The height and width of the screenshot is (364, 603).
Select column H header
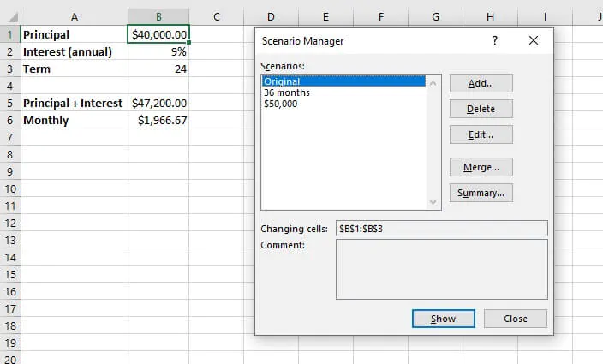point(490,16)
